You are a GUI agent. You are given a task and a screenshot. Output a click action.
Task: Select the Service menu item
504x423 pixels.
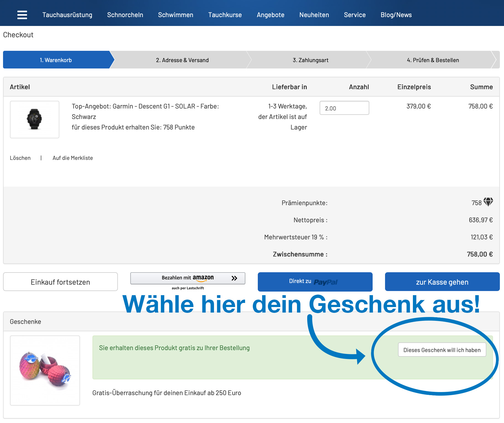(x=354, y=15)
